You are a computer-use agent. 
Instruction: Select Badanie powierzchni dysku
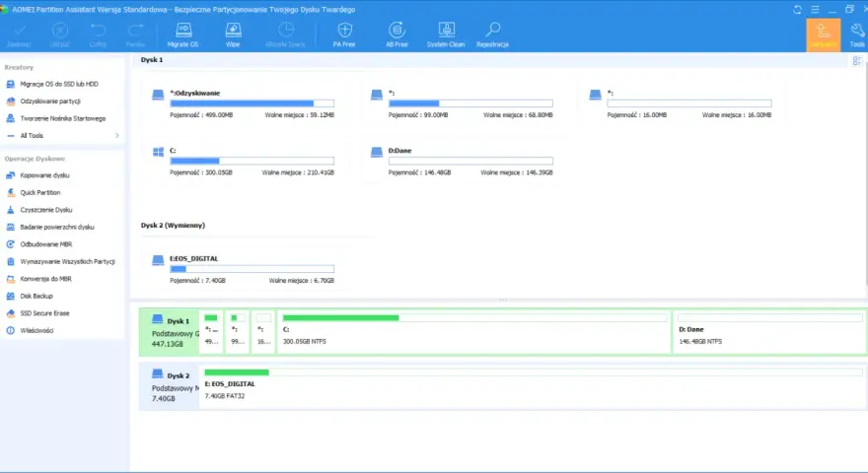pos(57,227)
